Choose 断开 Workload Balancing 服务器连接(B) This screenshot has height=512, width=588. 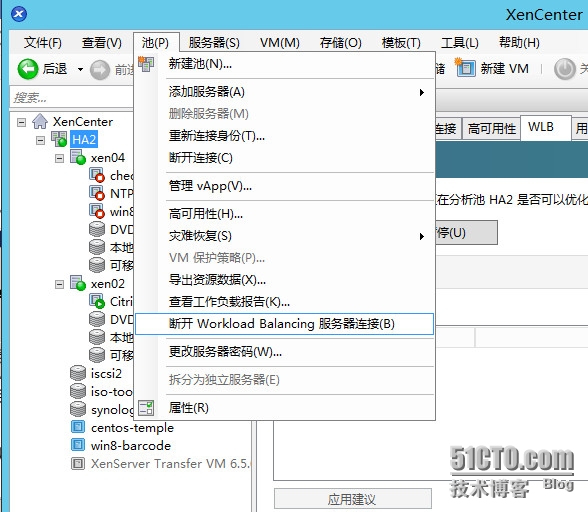click(x=284, y=324)
